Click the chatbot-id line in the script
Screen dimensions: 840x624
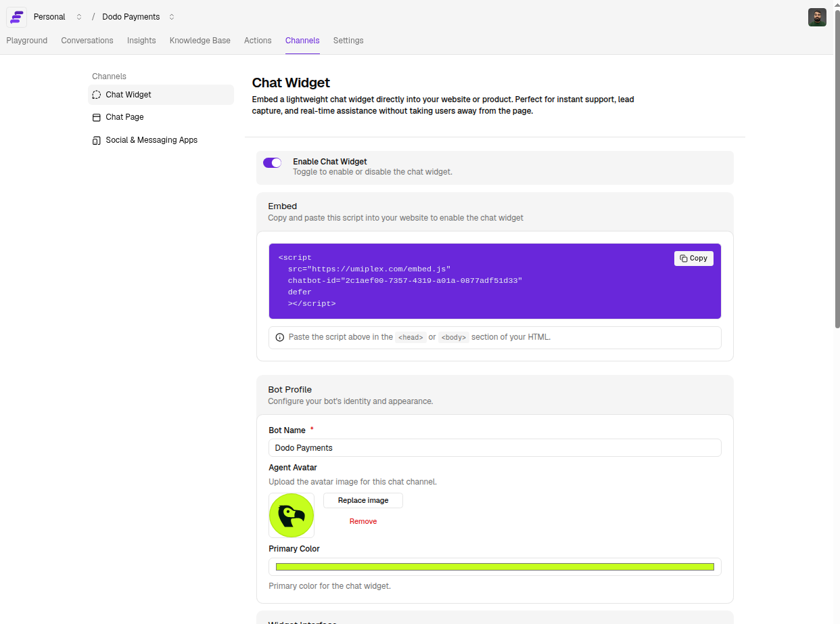point(405,280)
